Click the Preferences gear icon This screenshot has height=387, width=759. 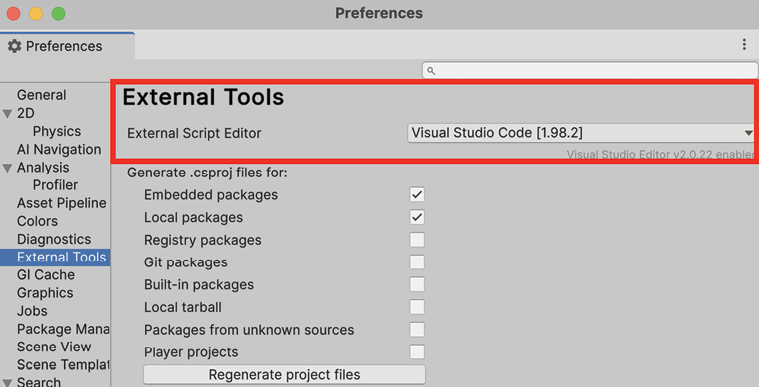pyautogui.click(x=15, y=46)
